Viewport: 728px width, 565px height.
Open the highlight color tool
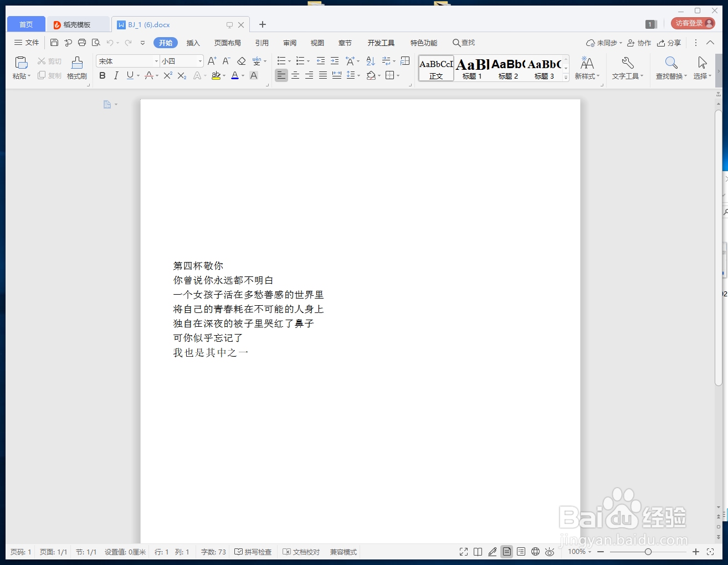tap(216, 75)
